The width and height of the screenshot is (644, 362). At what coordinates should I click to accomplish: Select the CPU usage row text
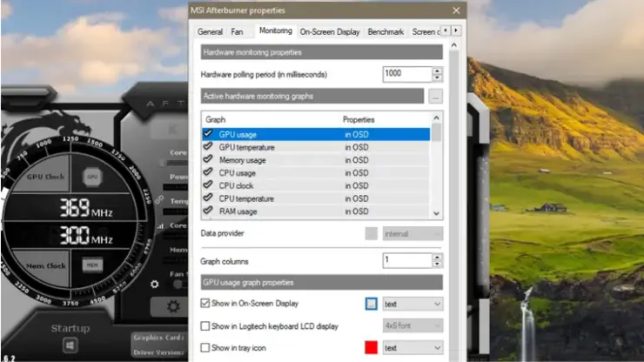tap(237, 173)
